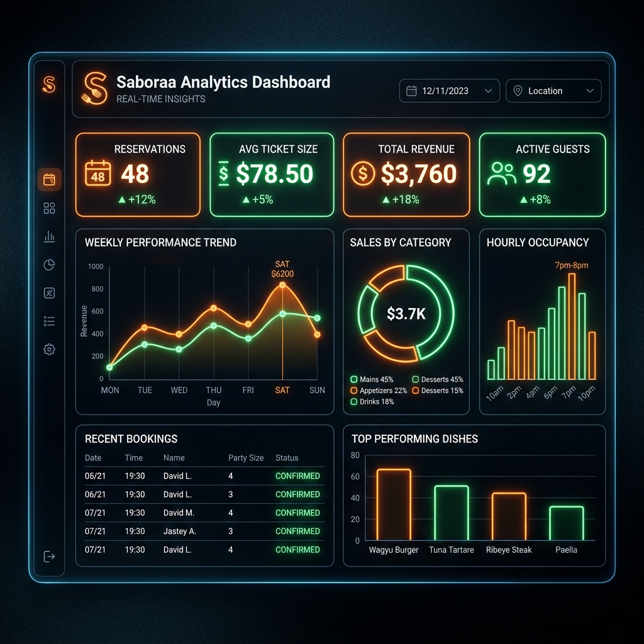Click the logout icon at sidebar bottom
This screenshot has height=644, width=644.
coord(49,557)
